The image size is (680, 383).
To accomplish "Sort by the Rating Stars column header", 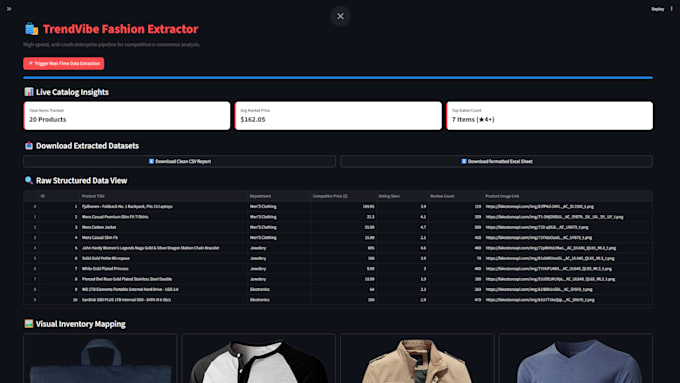I will [x=402, y=196].
